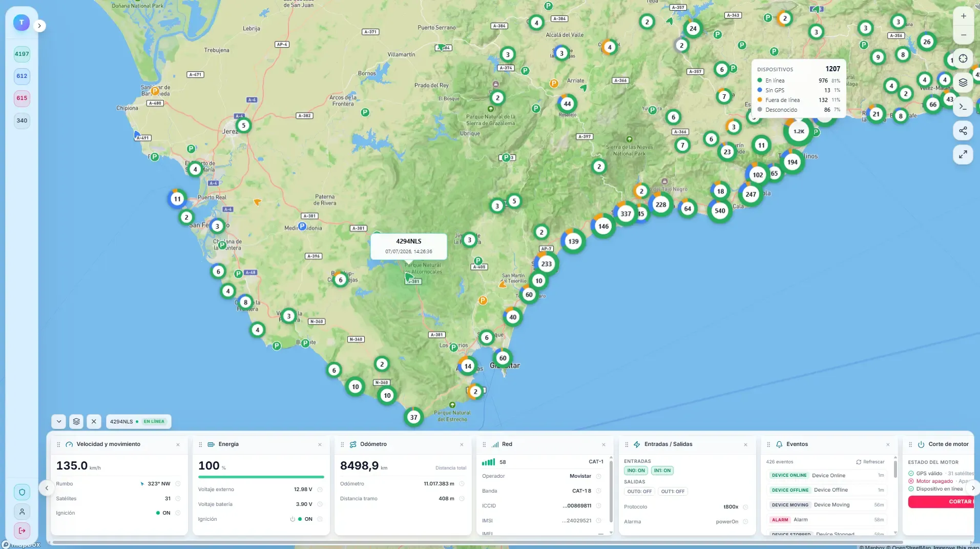The width and height of the screenshot is (980, 549).
Task: Click history clock icon for Satélites
Action: click(178, 499)
